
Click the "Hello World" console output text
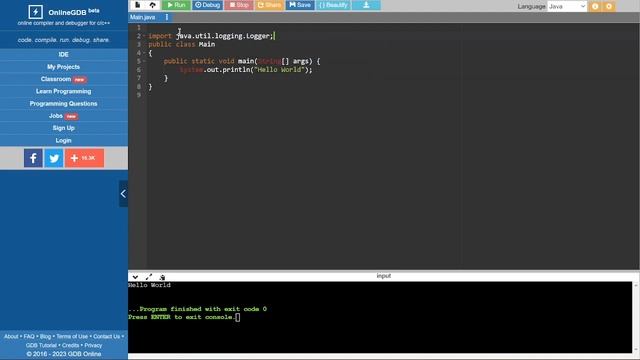point(149,285)
